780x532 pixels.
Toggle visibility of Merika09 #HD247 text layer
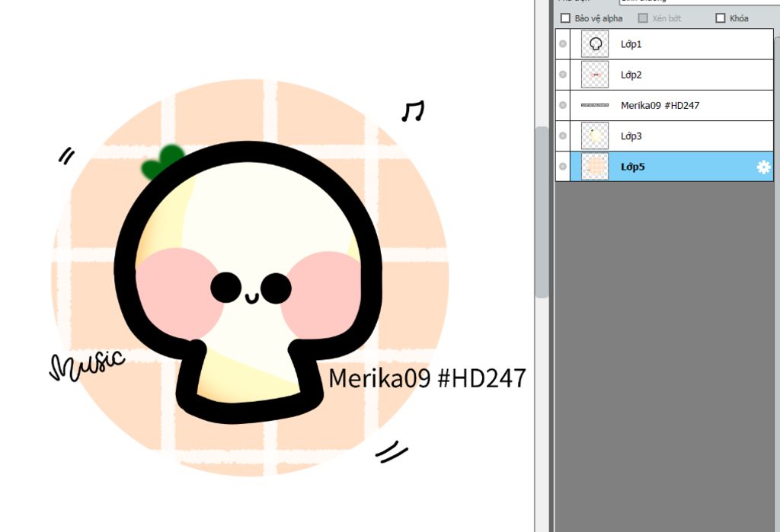tap(563, 105)
